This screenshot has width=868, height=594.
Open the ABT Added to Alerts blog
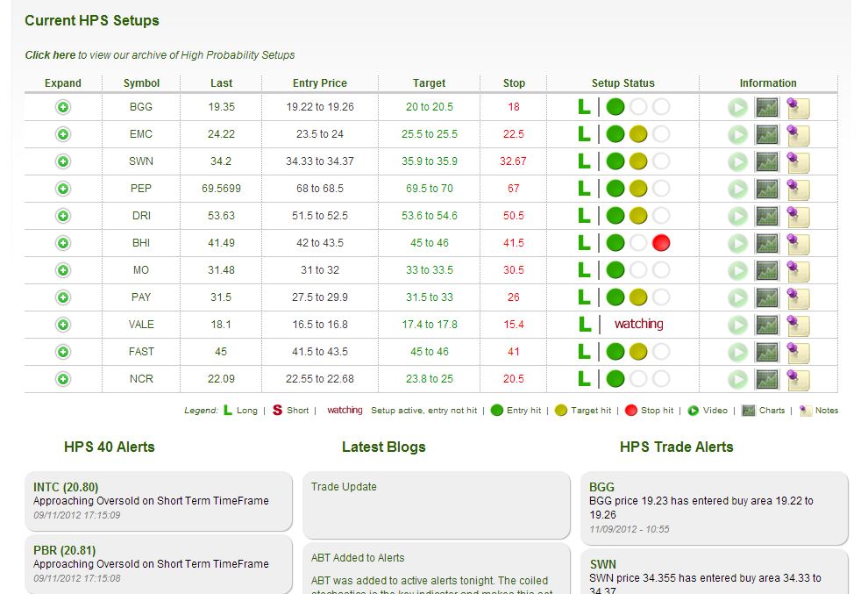[x=358, y=558]
